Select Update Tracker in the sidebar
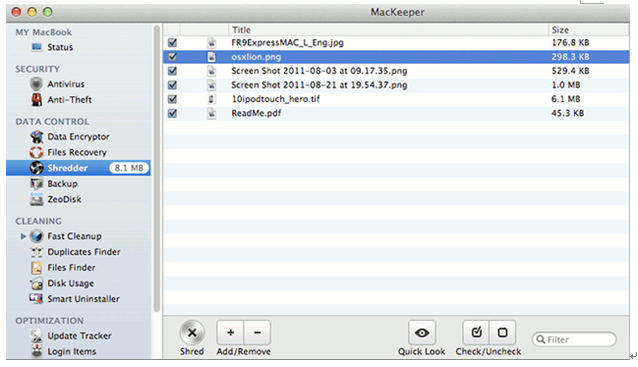 [79, 336]
